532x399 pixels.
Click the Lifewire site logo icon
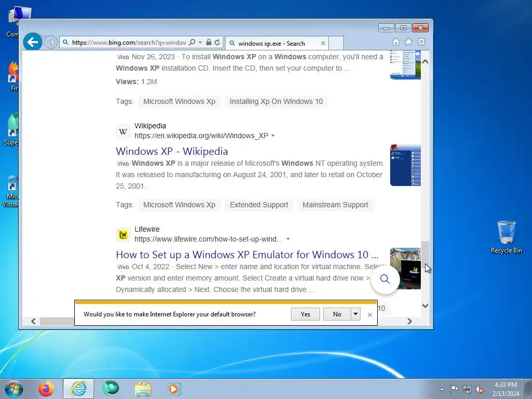click(x=123, y=234)
